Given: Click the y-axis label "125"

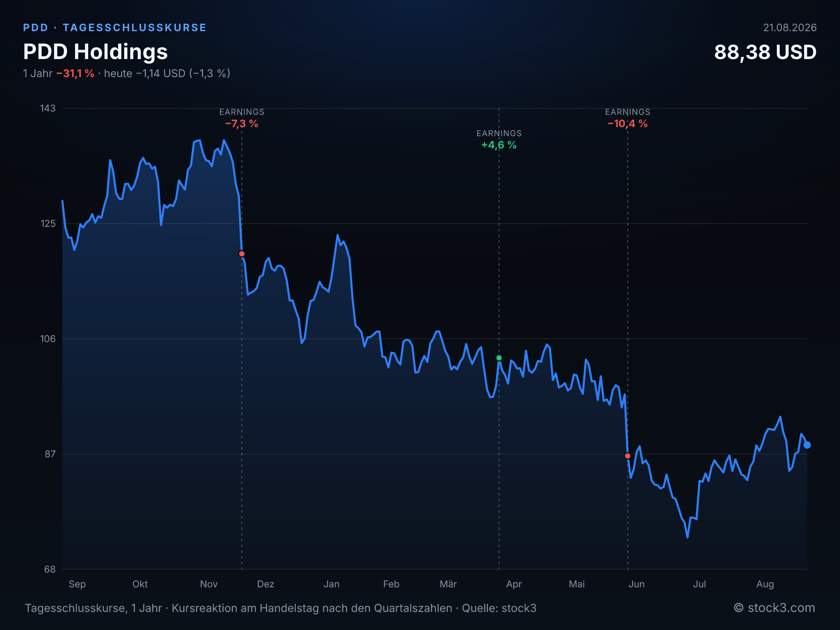Looking at the screenshot, I should point(48,224).
